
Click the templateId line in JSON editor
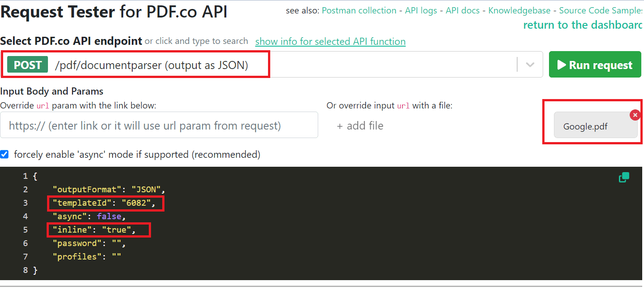[106, 203]
